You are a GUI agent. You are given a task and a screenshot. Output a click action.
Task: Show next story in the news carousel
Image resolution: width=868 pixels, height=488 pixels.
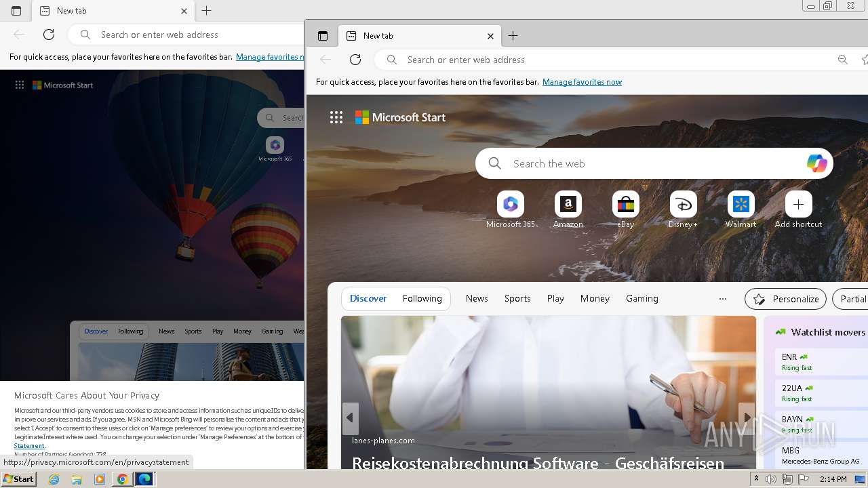747,418
